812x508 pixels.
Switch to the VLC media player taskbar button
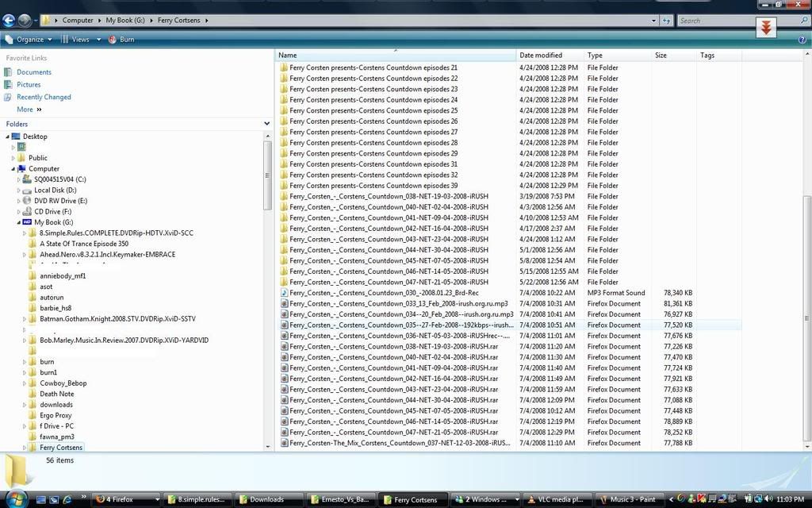(x=557, y=500)
